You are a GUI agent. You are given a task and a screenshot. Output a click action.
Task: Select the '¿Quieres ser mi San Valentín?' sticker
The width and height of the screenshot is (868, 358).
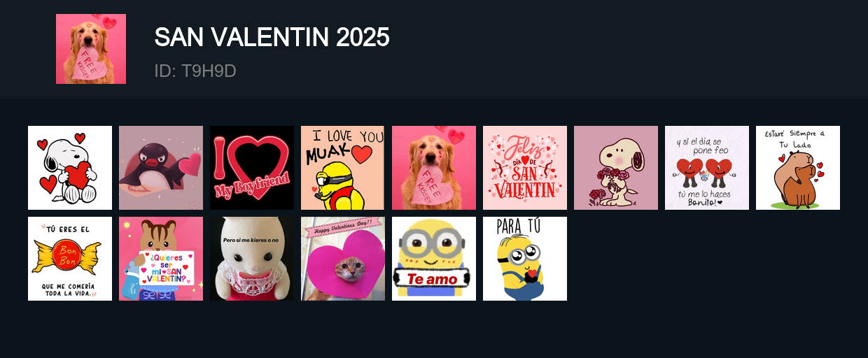(161, 259)
